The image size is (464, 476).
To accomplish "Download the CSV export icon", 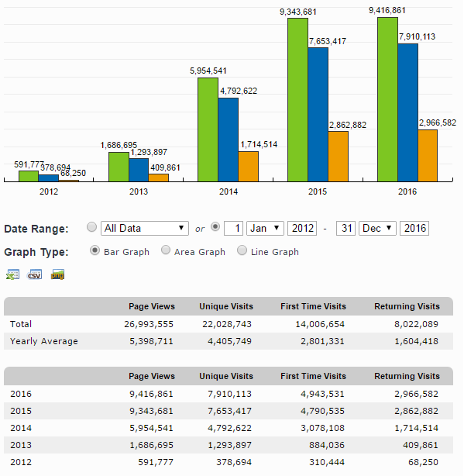I will (x=35, y=274).
